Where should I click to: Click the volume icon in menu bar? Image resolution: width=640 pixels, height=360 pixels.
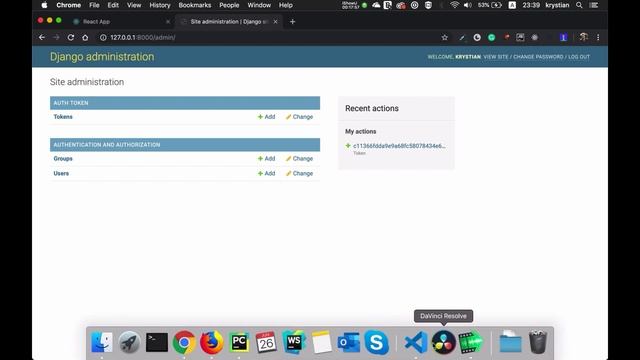(468, 5)
